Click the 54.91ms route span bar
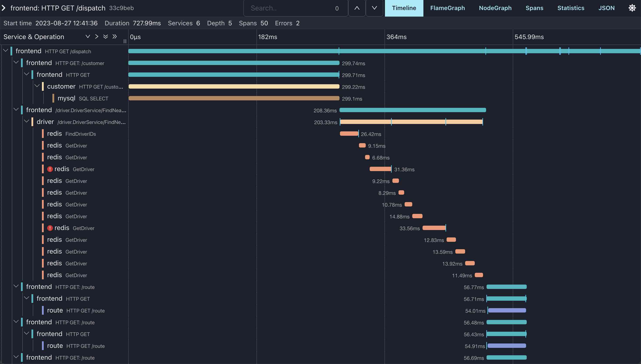This screenshot has height=364, width=641. pyautogui.click(x=507, y=346)
